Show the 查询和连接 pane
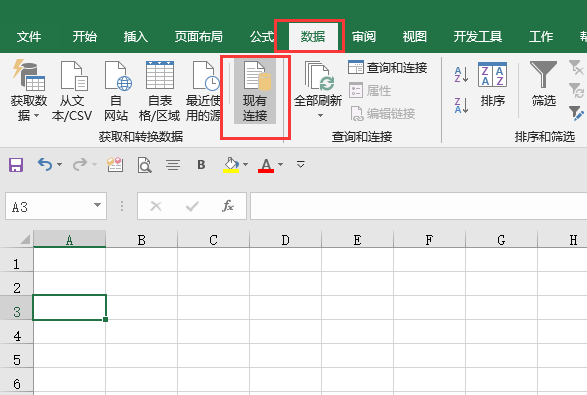 [x=387, y=68]
